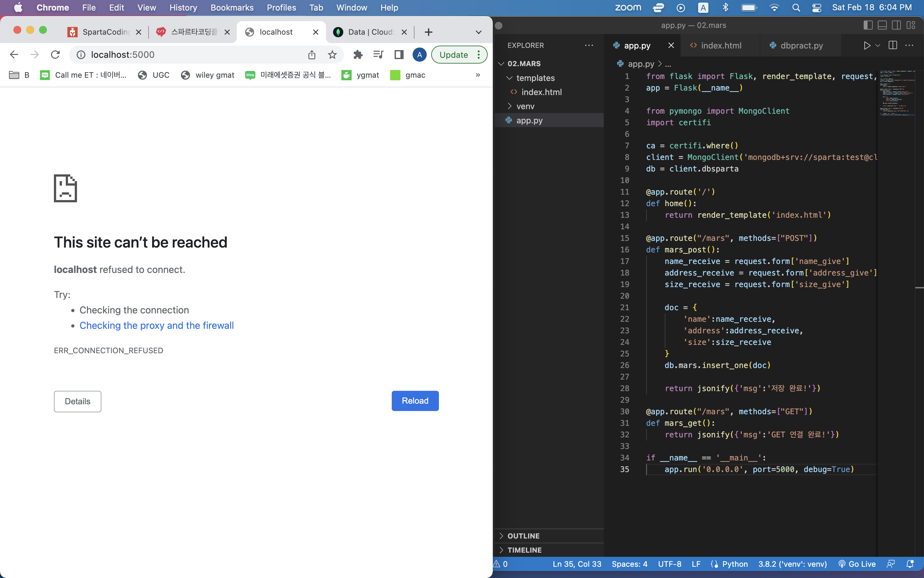The height and width of the screenshot is (578, 924).
Task: Open ygmat bookmark
Action: click(x=360, y=75)
